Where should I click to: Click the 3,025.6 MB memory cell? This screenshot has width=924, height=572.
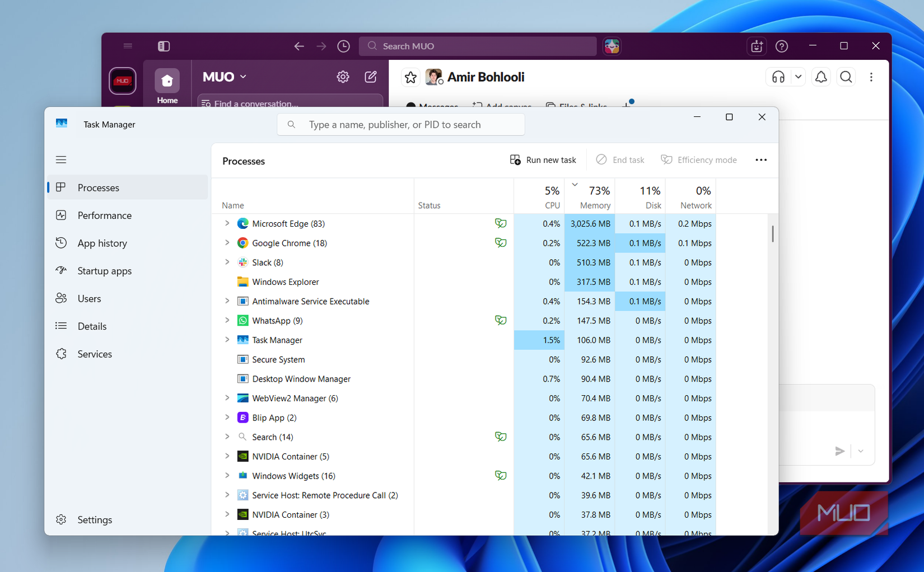pyautogui.click(x=590, y=223)
